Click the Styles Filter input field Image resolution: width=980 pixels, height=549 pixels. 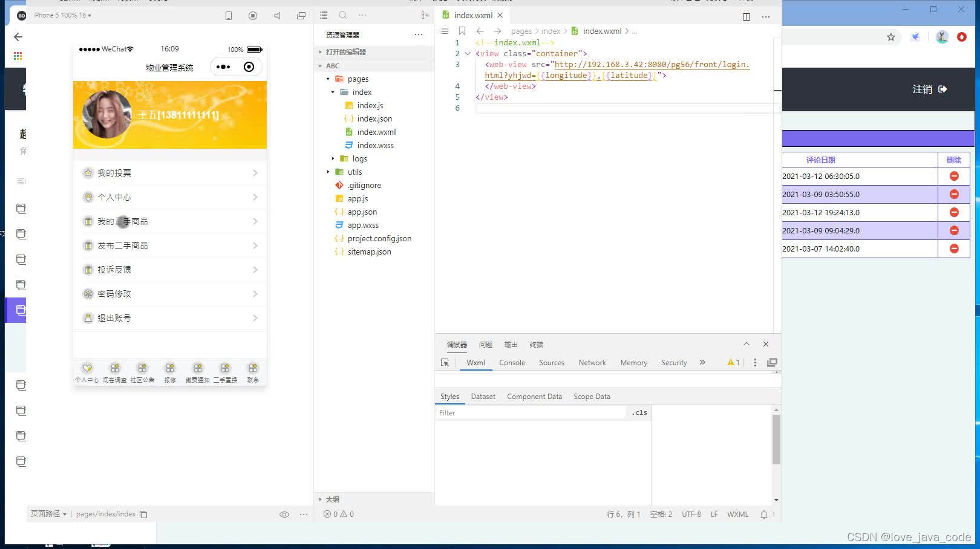pos(532,413)
